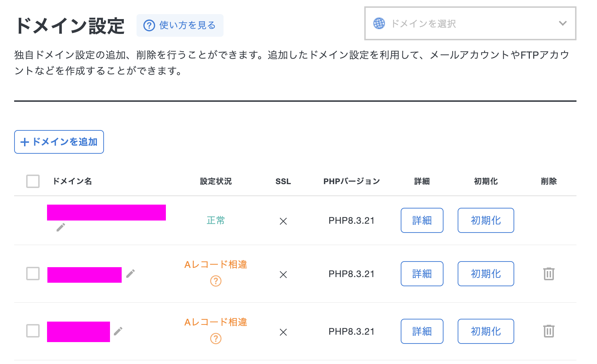Click the pencil edit icon in second domain row
This screenshot has height=364, width=597.
(x=131, y=274)
